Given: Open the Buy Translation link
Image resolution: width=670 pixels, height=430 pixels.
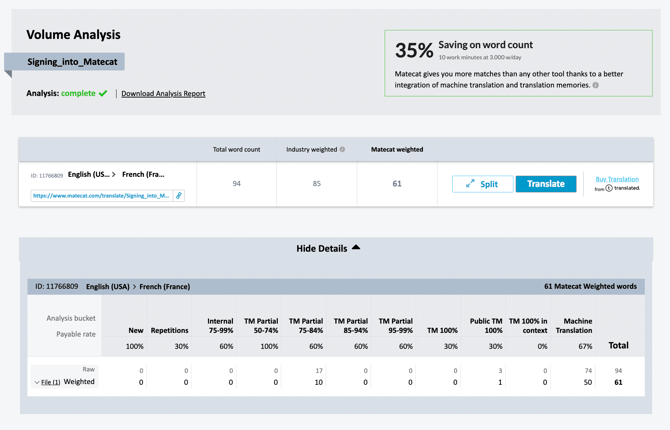Looking at the screenshot, I should (617, 179).
